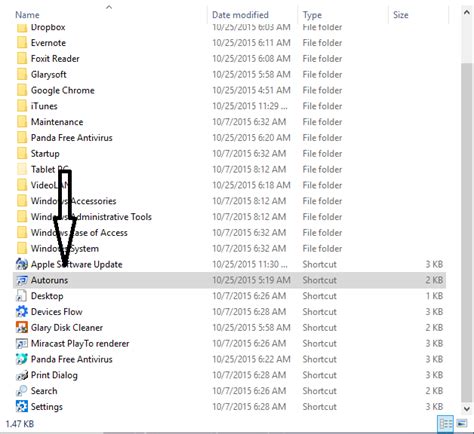
Task: Click Google Chrome date 10/25/2015 4:51 AM
Action: (251, 90)
